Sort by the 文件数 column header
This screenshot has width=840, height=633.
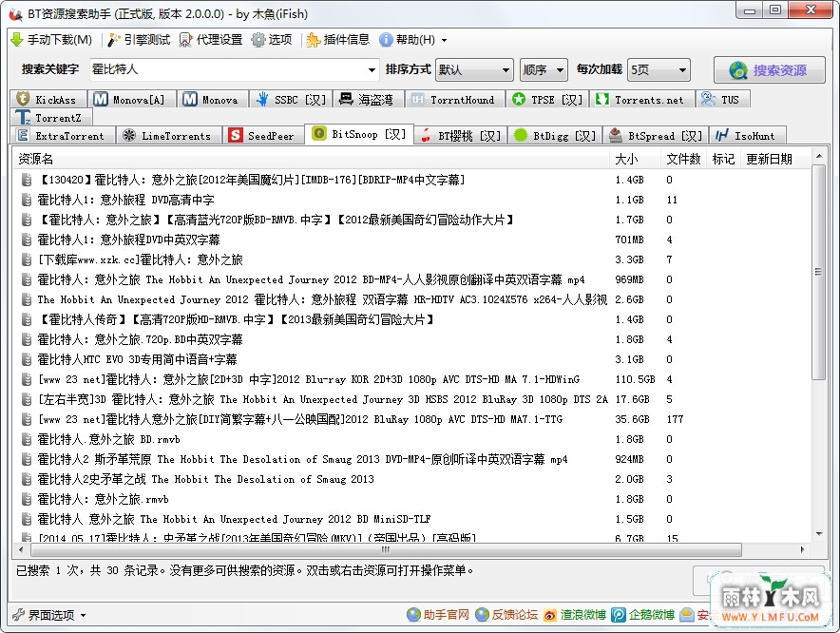click(x=683, y=159)
